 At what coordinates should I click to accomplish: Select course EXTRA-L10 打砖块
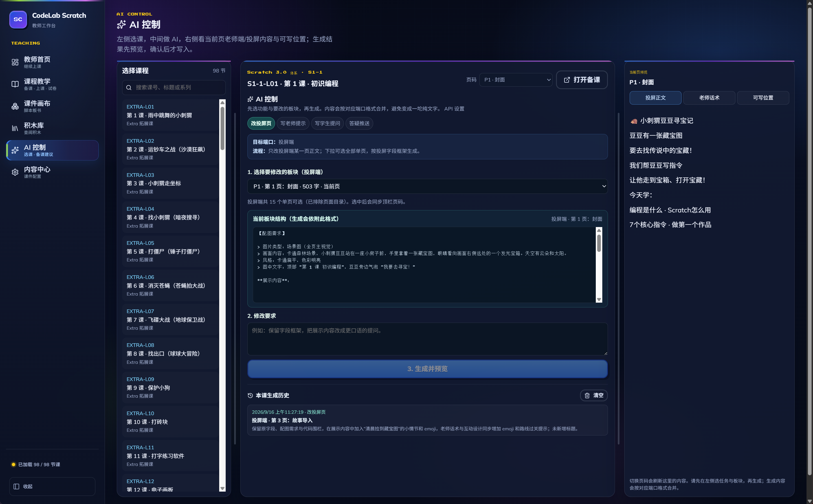(x=170, y=422)
